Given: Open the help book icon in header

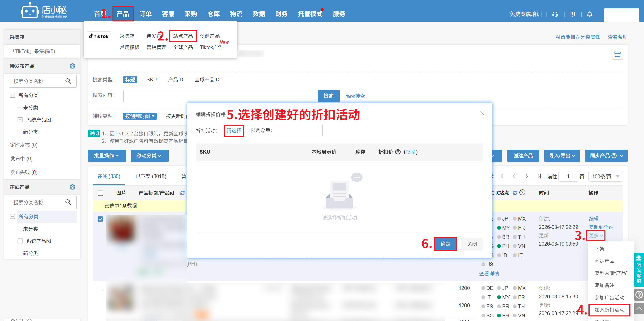Looking at the screenshot, I should click(x=572, y=14).
